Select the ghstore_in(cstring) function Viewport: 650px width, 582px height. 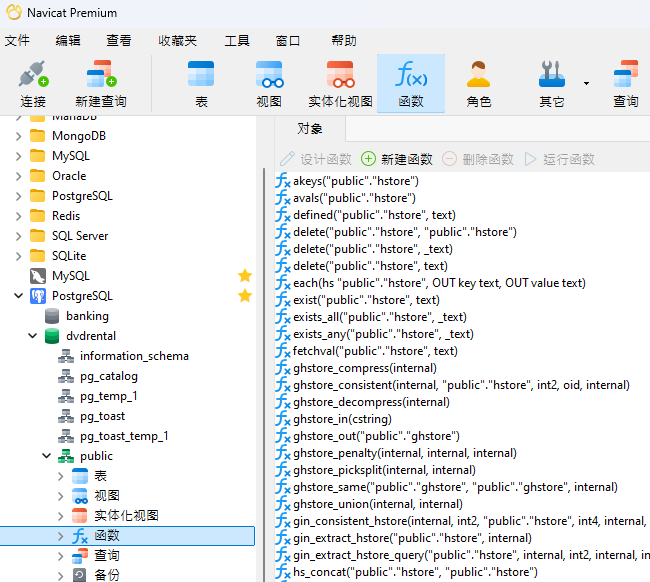pos(342,419)
